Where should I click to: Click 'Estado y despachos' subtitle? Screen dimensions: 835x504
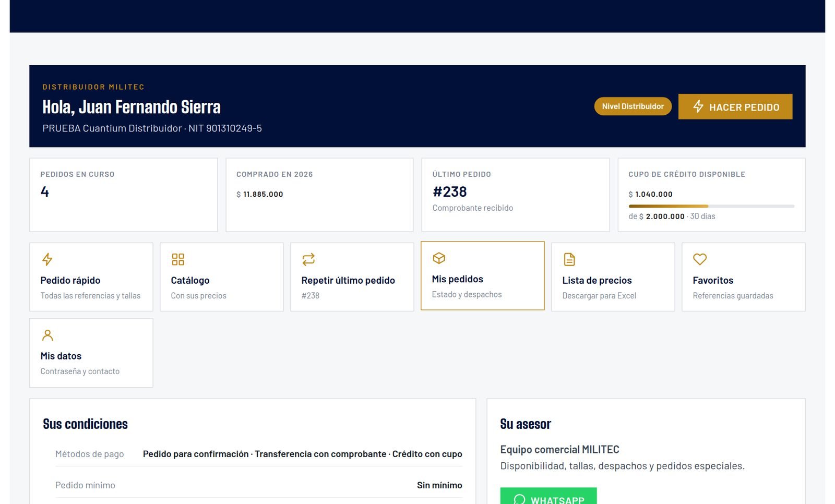[x=467, y=294]
